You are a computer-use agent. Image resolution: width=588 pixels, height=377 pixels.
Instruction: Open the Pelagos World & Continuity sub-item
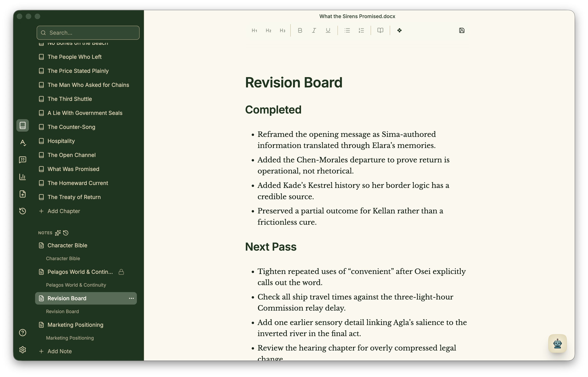(x=76, y=285)
